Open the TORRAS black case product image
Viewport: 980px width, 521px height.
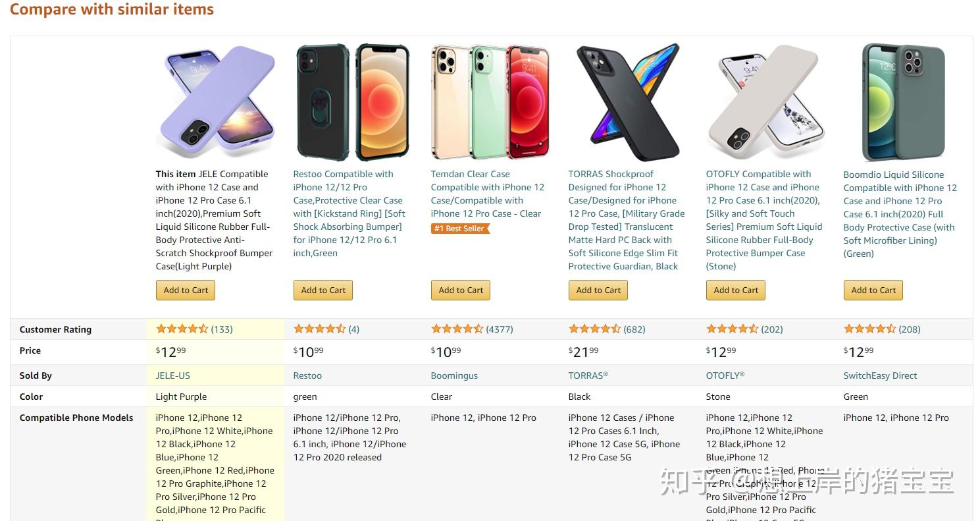(x=628, y=102)
